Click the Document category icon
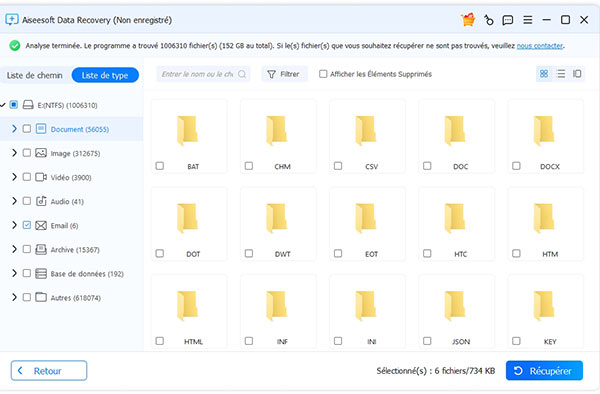600x394 pixels. [41, 129]
